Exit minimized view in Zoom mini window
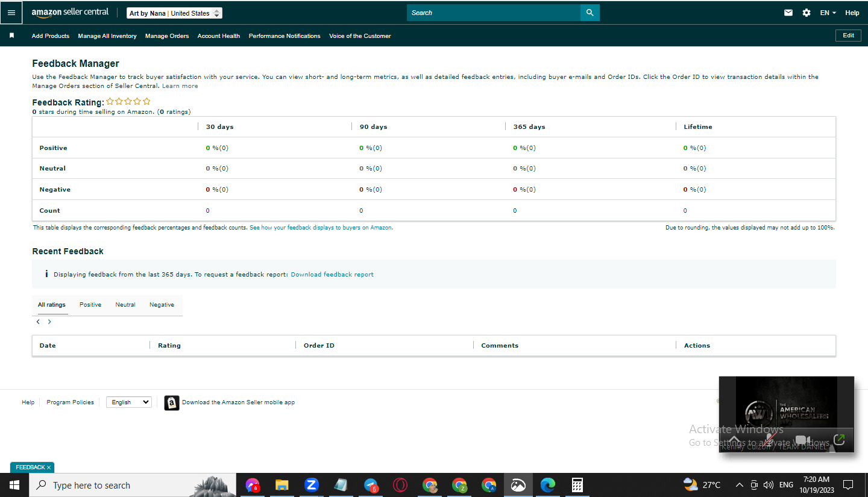 click(839, 439)
